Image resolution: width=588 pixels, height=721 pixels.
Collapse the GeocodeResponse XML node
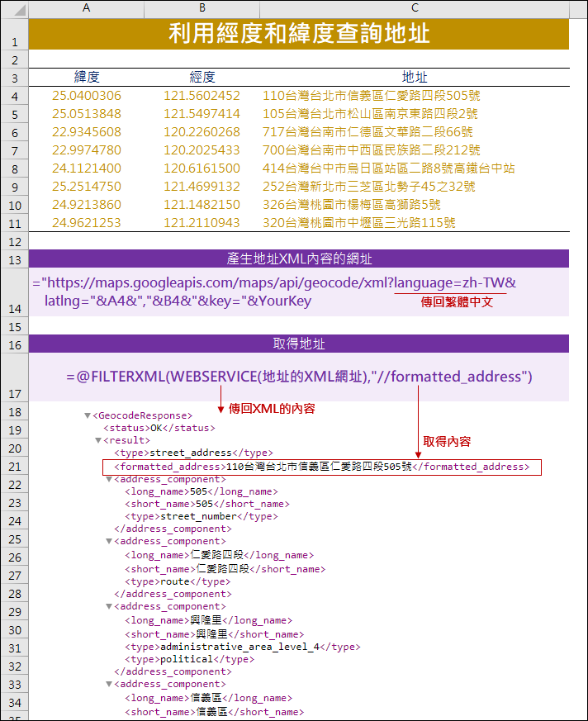[x=88, y=415]
